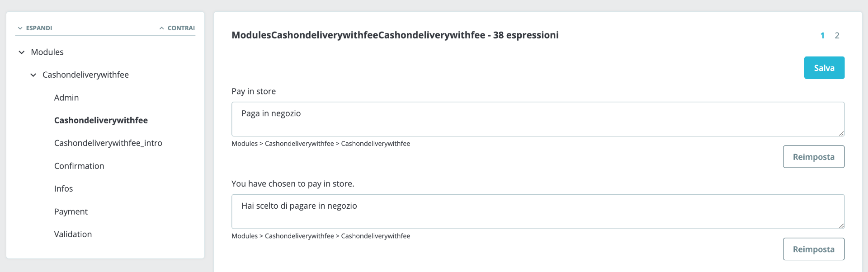The image size is (868, 272).
Task: Select the bold Cashondeliverywithfee tree item
Action: (x=101, y=120)
